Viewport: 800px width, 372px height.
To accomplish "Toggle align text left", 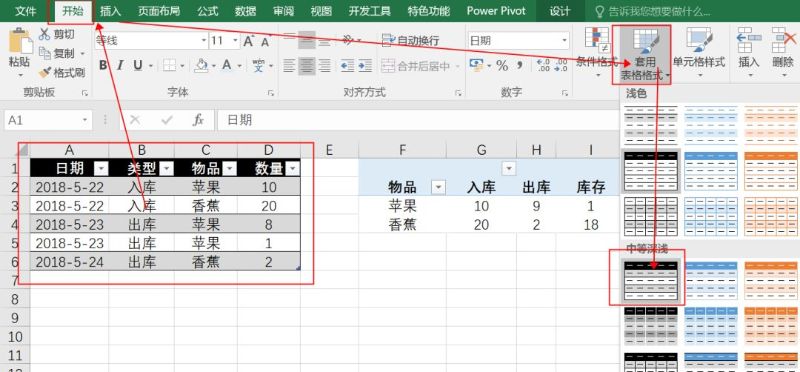I will pyautogui.click(x=290, y=66).
